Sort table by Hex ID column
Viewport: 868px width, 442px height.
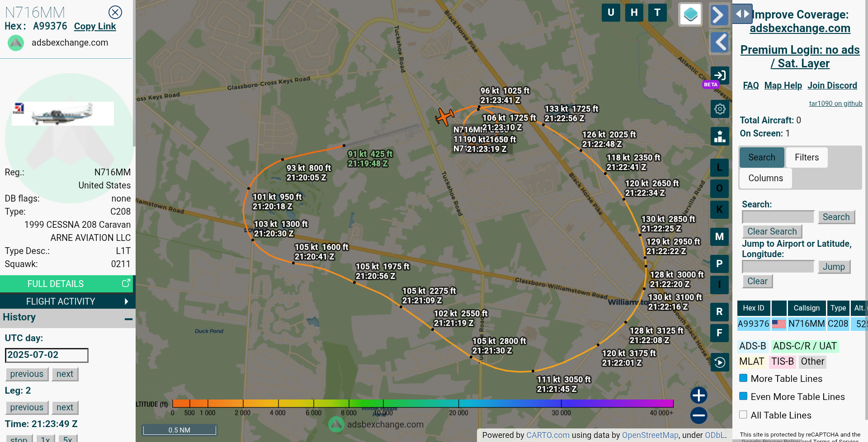[754, 308]
